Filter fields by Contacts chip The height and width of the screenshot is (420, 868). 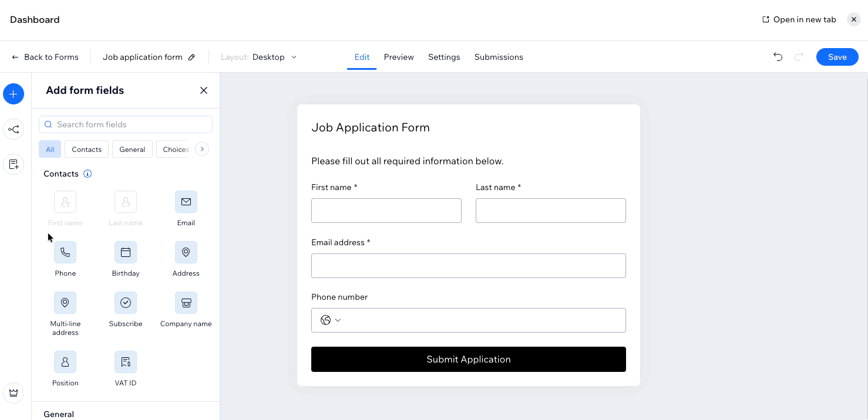point(86,150)
